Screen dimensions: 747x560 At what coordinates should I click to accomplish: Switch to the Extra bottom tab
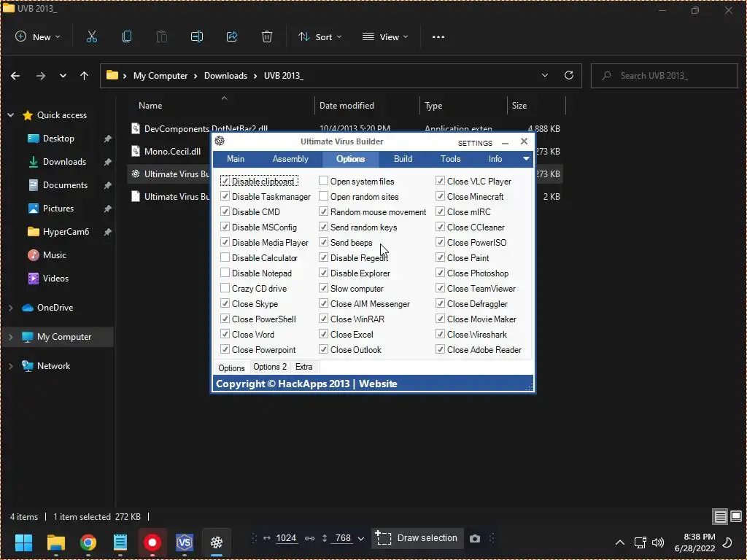pyautogui.click(x=304, y=367)
